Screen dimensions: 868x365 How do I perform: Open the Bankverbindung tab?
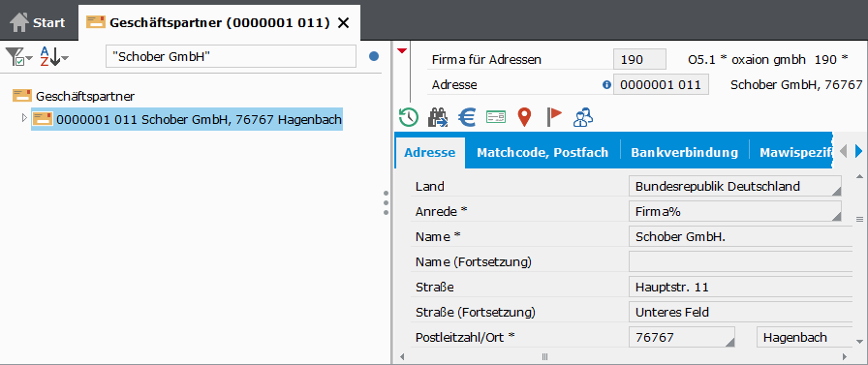pyautogui.click(x=684, y=153)
